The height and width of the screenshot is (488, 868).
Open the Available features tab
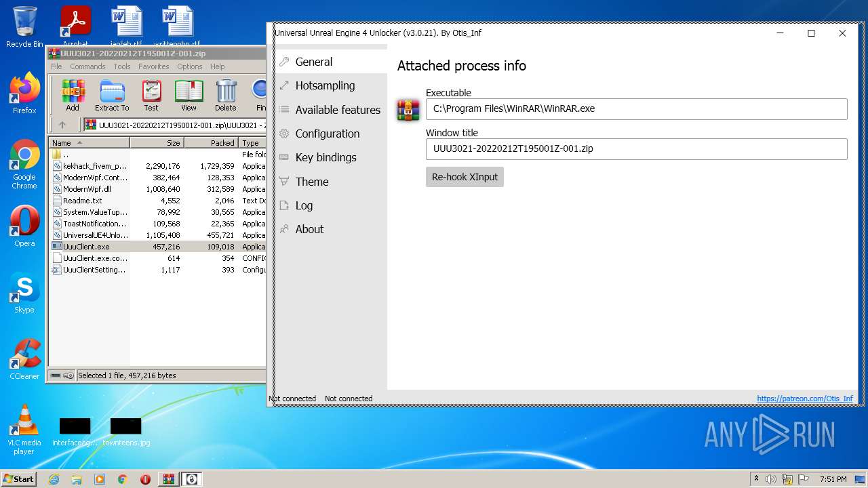331,110
